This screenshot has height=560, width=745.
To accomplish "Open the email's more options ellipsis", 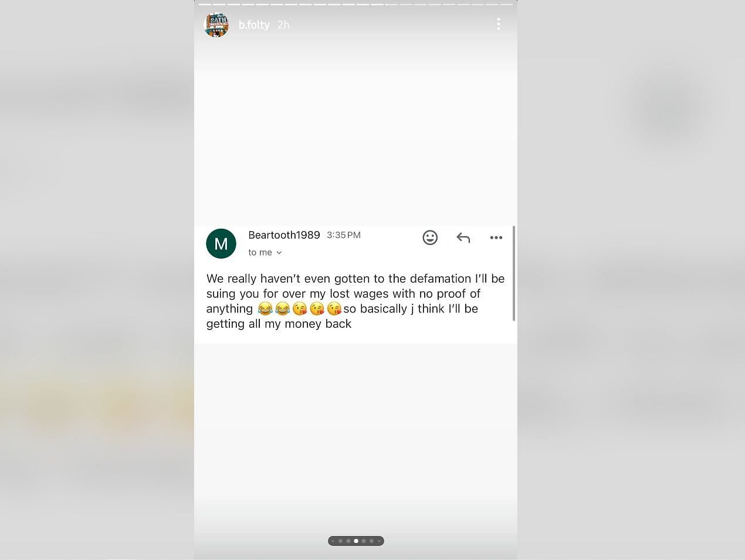I will (496, 237).
